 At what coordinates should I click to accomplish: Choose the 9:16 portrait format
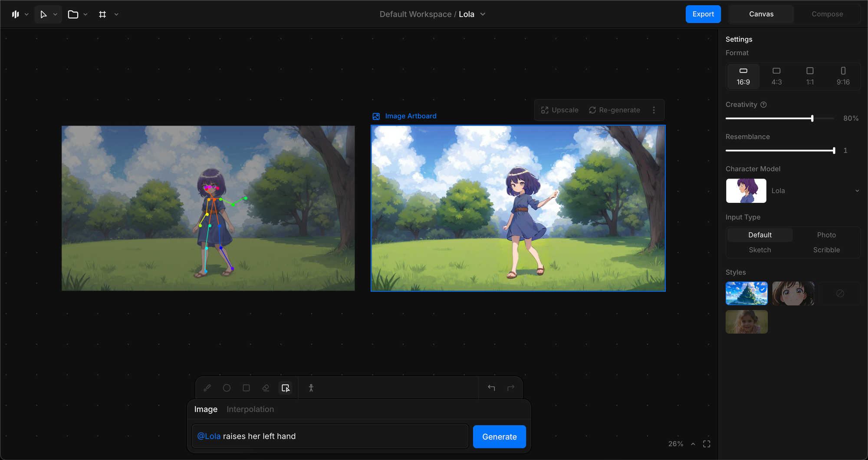pos(843,76)
